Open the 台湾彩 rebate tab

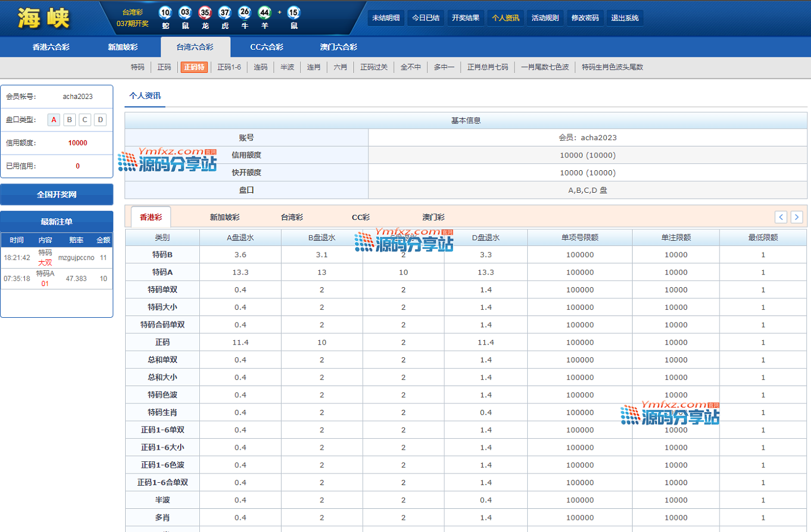(292, 217)
